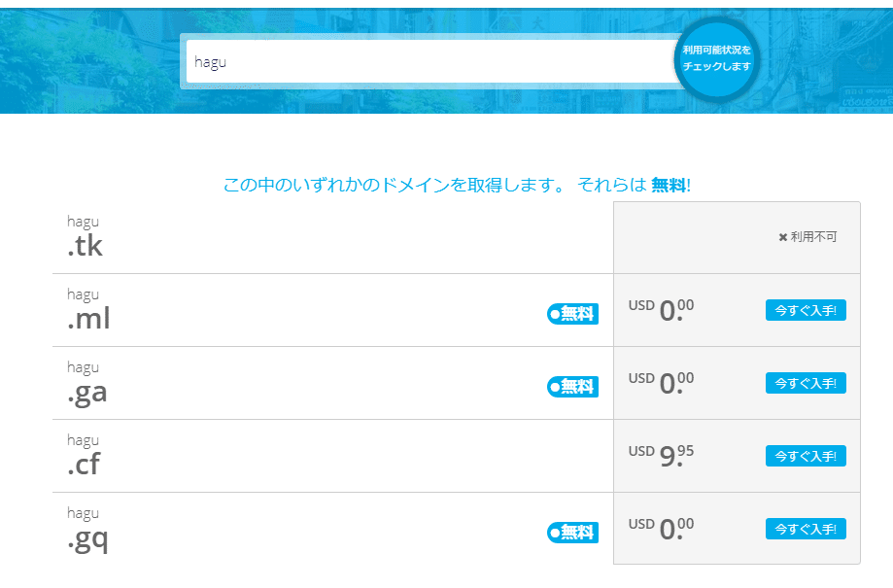
Task: Select the hagu .ml domain name
Action: coord(88,311)
